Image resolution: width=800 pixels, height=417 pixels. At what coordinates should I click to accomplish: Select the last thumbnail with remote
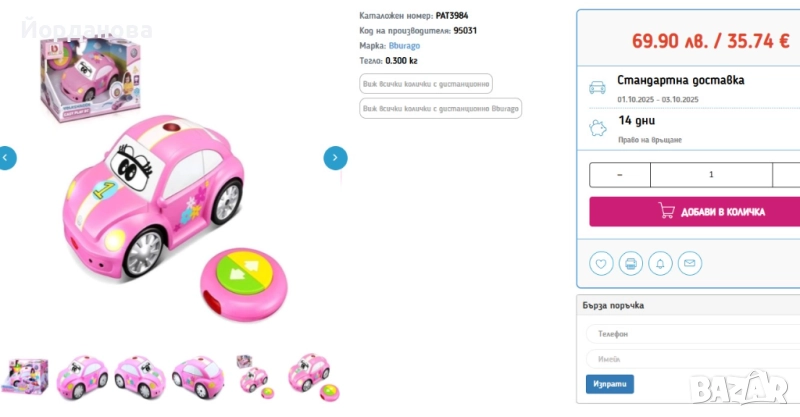[309, 374]
